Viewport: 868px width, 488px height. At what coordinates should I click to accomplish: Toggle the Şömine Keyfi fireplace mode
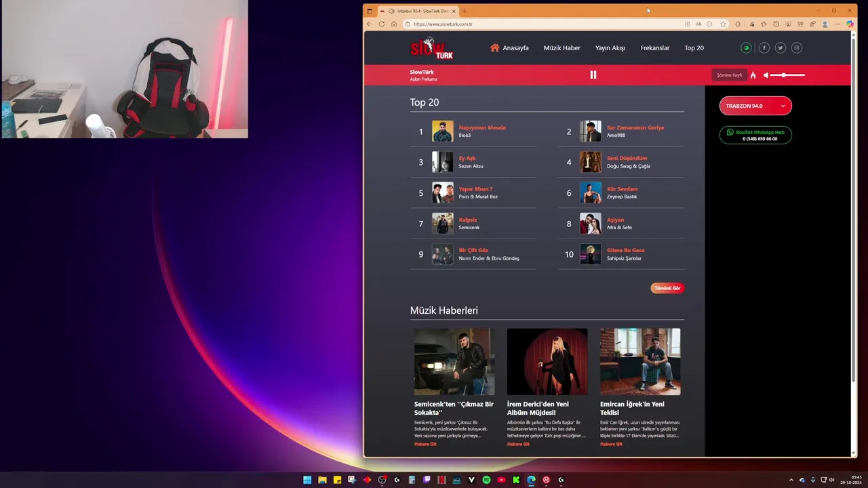click(x=729, y=75)
